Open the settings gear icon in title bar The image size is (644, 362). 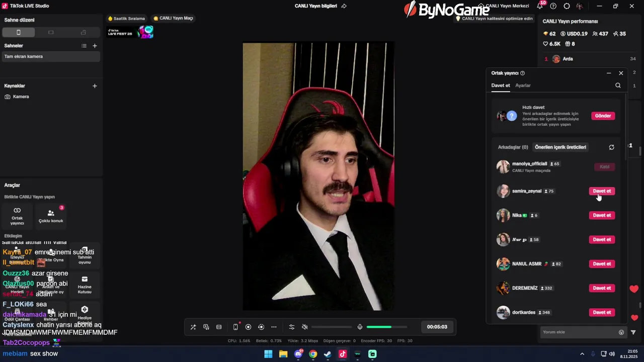pyautogui.click(x=567, y=6)
